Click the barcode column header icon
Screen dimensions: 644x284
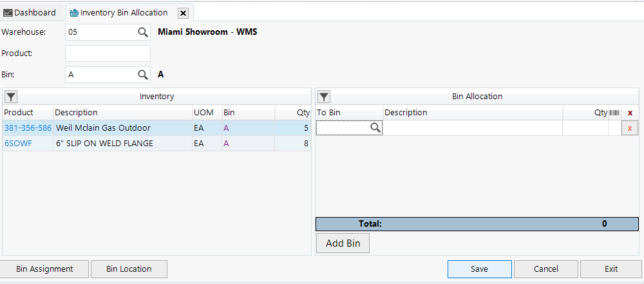pos(614,113)
